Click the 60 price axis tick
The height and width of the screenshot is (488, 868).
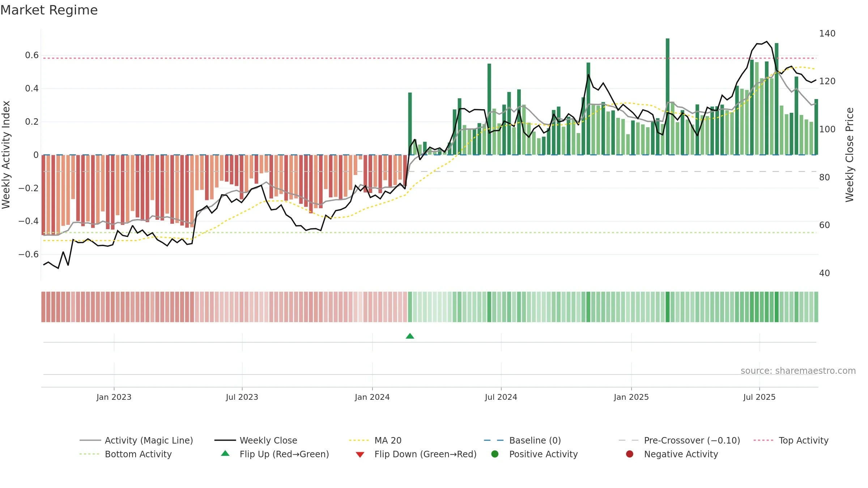(825, 225)
